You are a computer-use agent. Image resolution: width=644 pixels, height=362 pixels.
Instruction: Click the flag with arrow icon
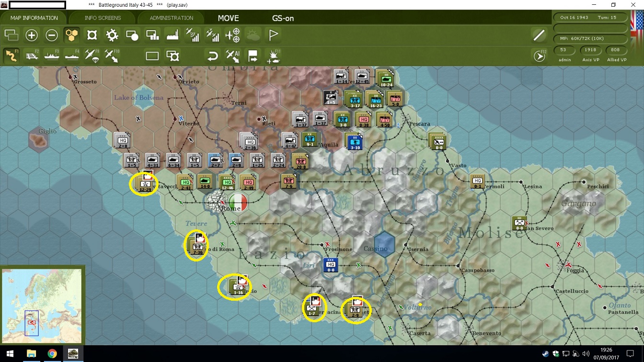(253, 56)
